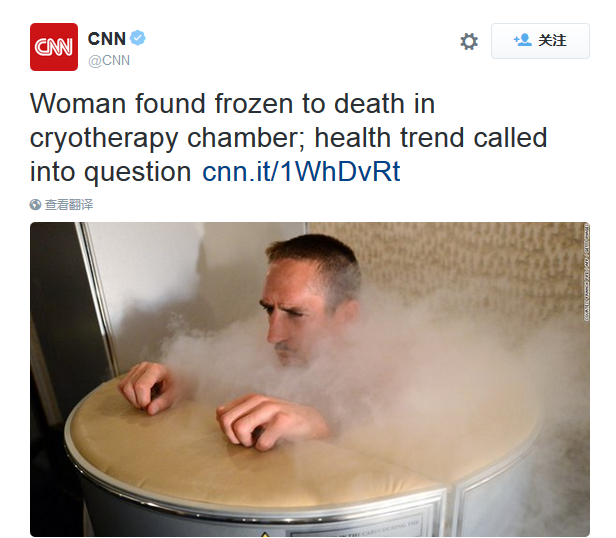
Task: Click 查看翻译 to view translation
Action: [x=69, y=205]
